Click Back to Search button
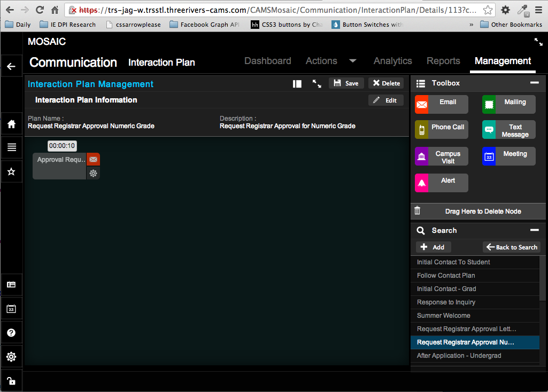Image resolution: width=548 pixels, height=392 pixels. point(511,247)
